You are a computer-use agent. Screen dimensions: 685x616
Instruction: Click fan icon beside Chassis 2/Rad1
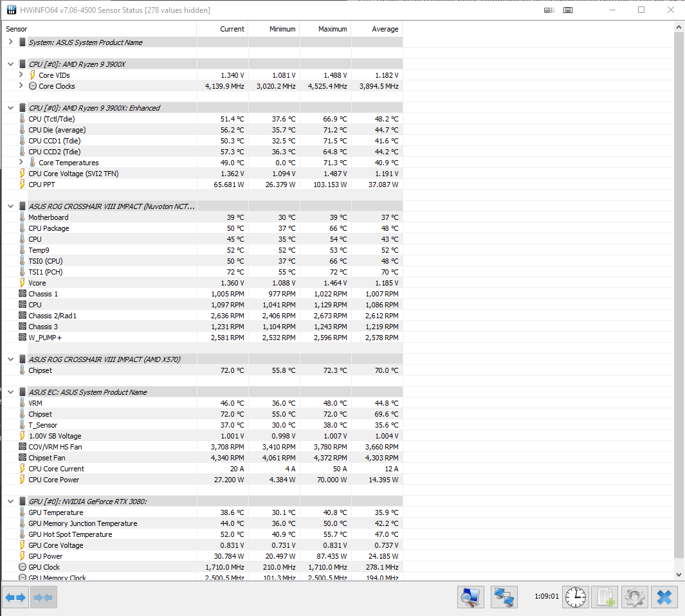click(x=23, y=316)
